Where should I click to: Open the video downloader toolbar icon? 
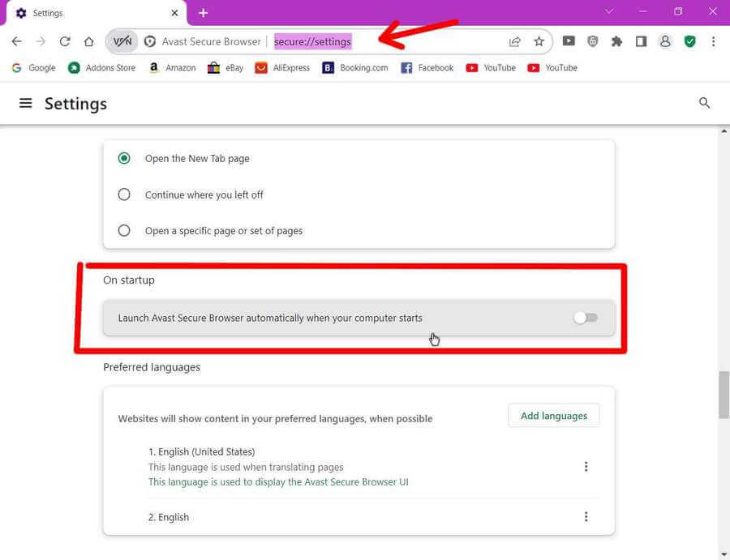569,41
